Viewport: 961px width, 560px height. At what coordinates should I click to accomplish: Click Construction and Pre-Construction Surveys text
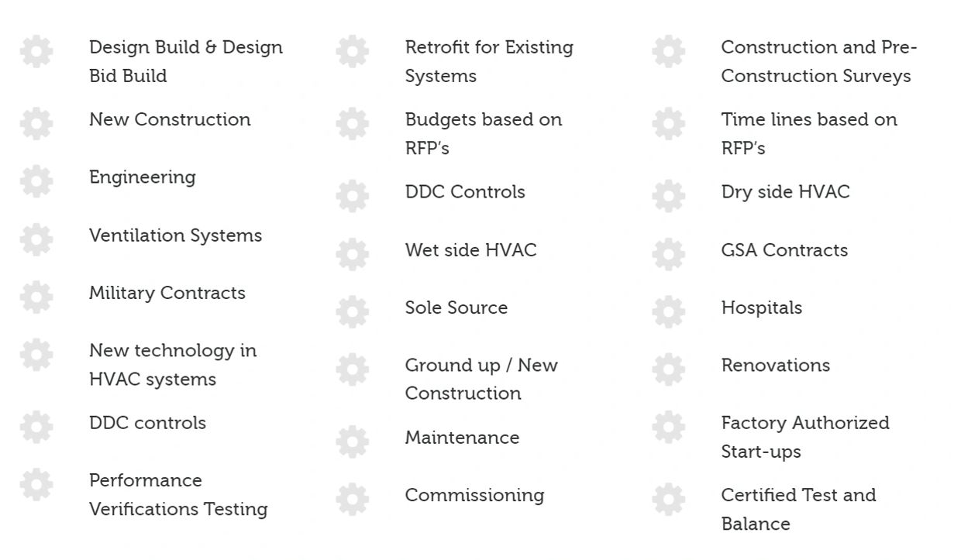819,61
